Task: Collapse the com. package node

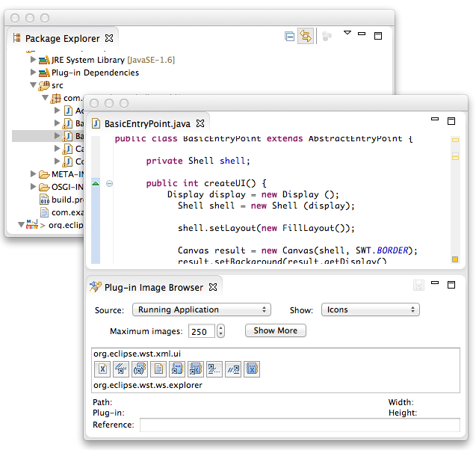Action: tap(46, 98)
